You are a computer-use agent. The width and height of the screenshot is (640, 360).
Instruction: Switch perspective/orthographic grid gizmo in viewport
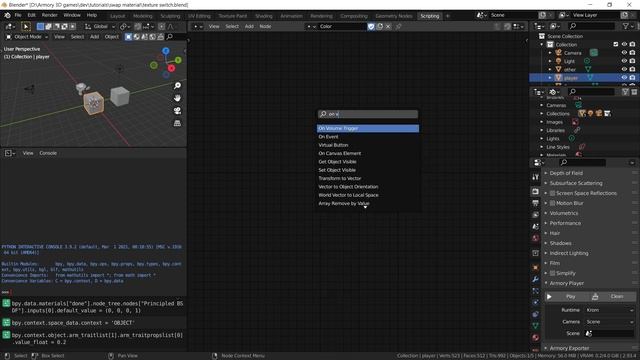click(x=178, y=123)
